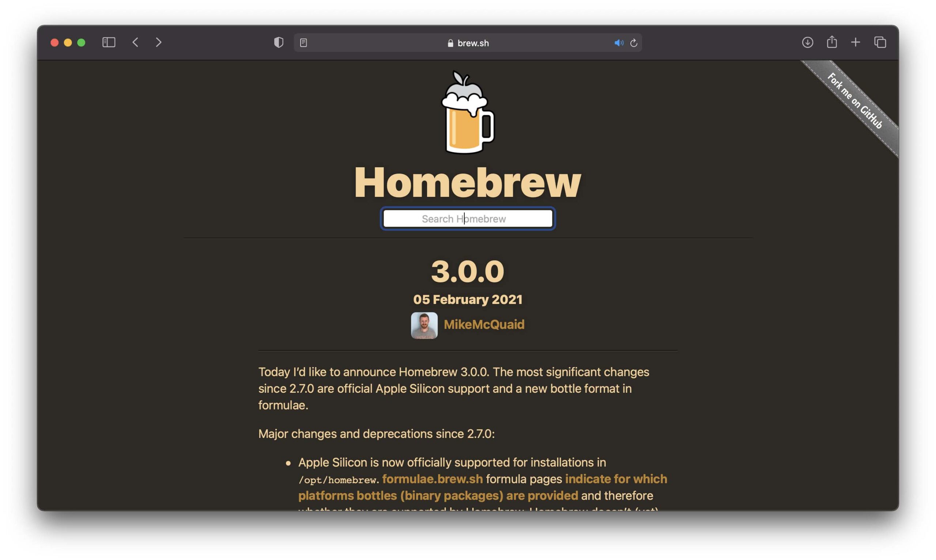Screen dimensions: 936x560
Task: Go back to previous page
Action: click(x=136, y=42)
